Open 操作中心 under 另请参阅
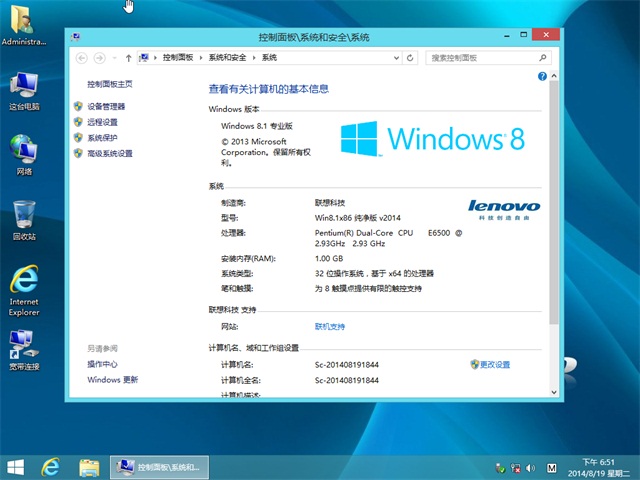The image size is (640, 480). point(102,364)
